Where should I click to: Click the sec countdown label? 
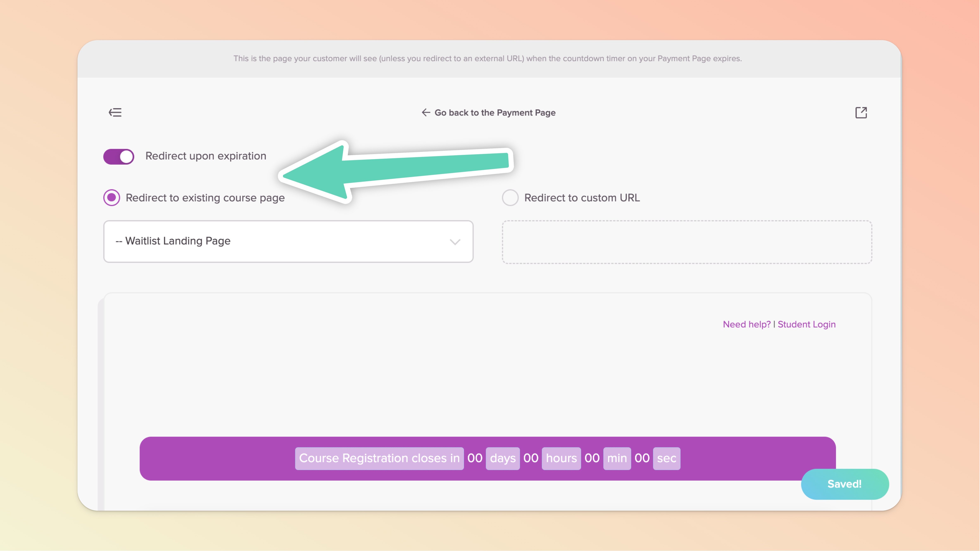667,458
